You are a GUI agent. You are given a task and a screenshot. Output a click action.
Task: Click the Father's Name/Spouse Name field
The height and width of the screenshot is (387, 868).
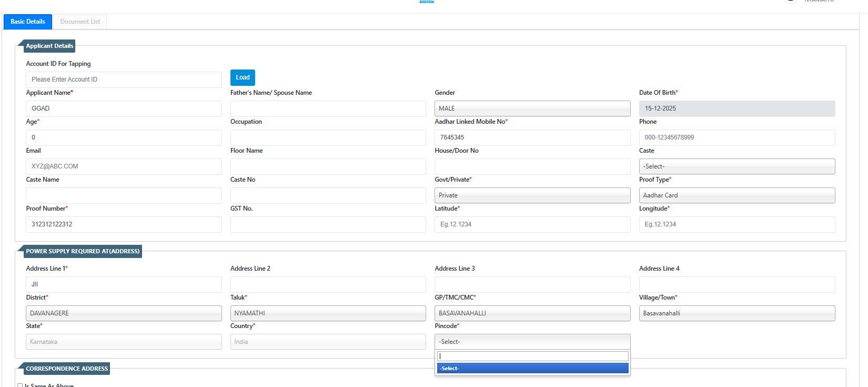(x=328, y=108)
